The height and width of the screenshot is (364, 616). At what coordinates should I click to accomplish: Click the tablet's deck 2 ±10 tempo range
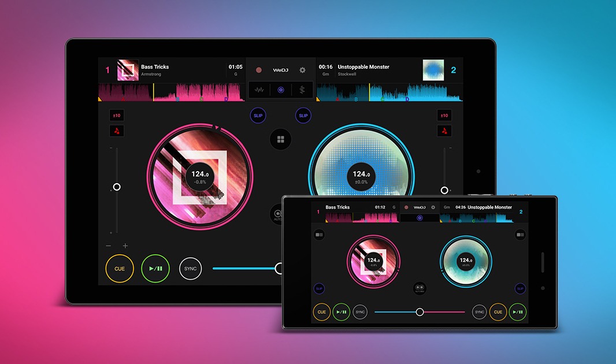(x=444, y=116)
